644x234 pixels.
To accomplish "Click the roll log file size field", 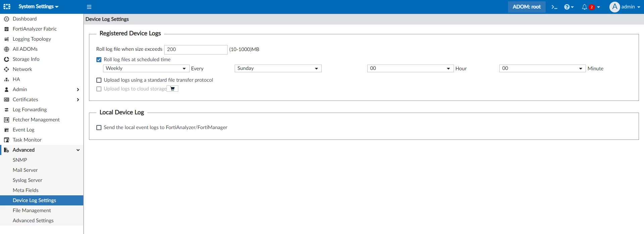I will tap(196, 49).
